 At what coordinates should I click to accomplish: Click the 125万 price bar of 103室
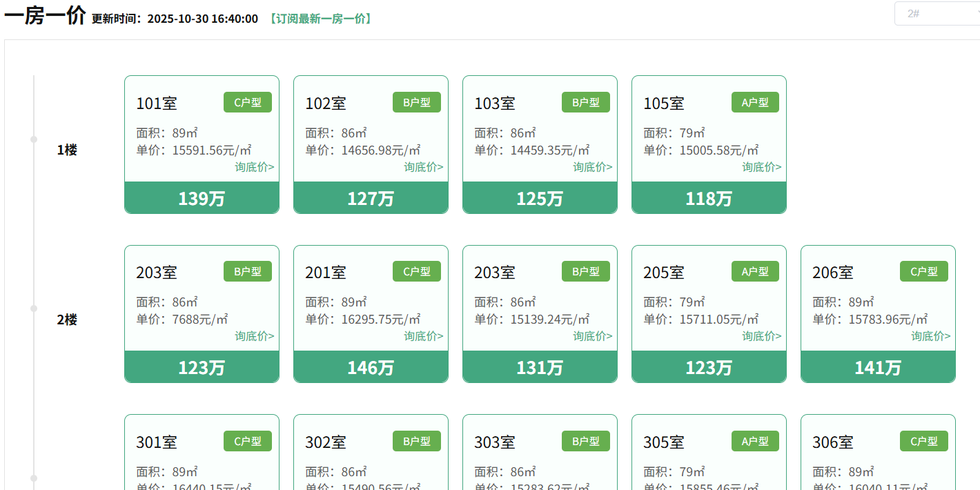point(540,198)
